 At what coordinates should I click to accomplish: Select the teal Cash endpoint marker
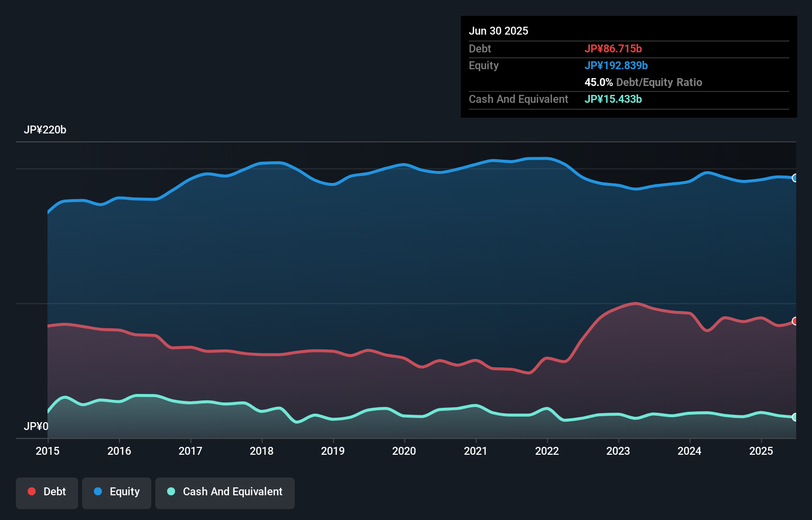795,417
